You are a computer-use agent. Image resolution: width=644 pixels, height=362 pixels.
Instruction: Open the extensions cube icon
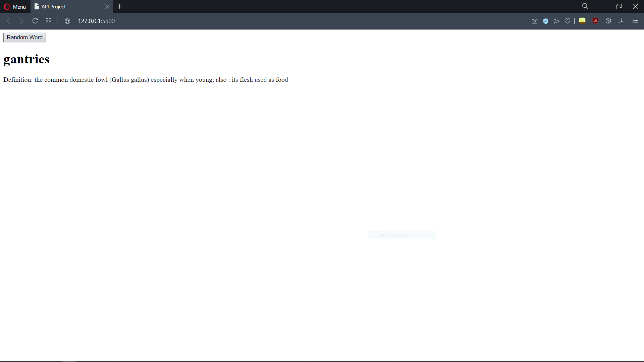tap(608, 21)
